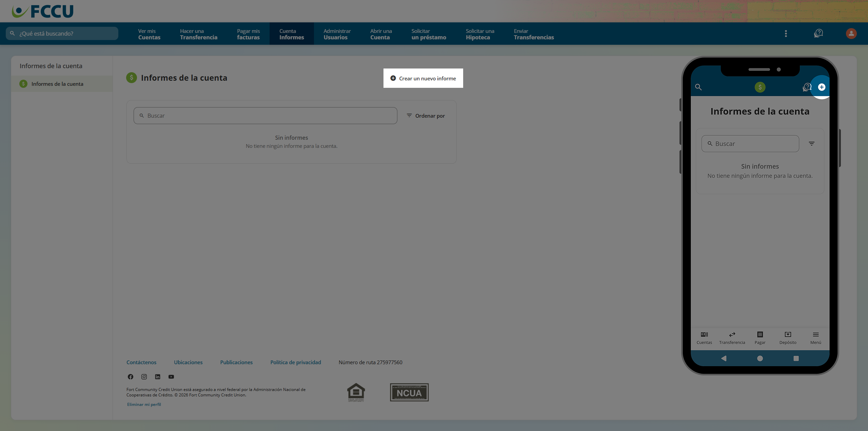The image size is (868, 431).
Task: Tap the plus icon in phone preview
Action: point(822,87)
